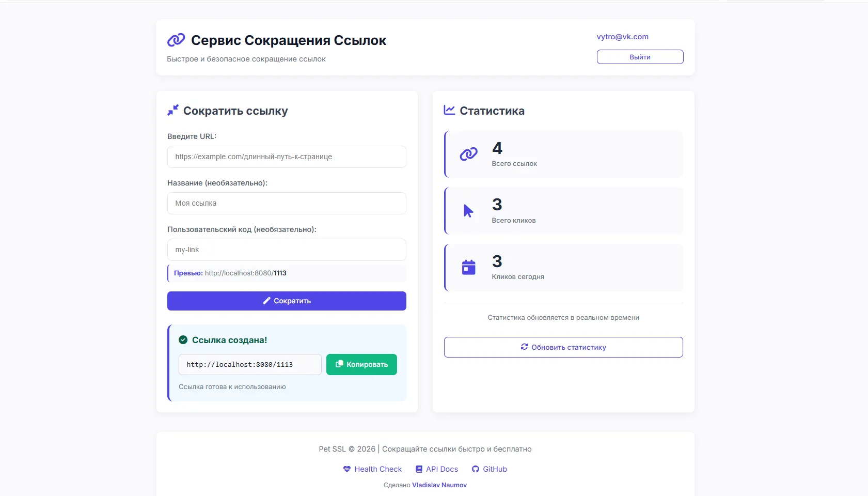Click 'Статистика обновляется в реальном времени' text

(563, 317)
